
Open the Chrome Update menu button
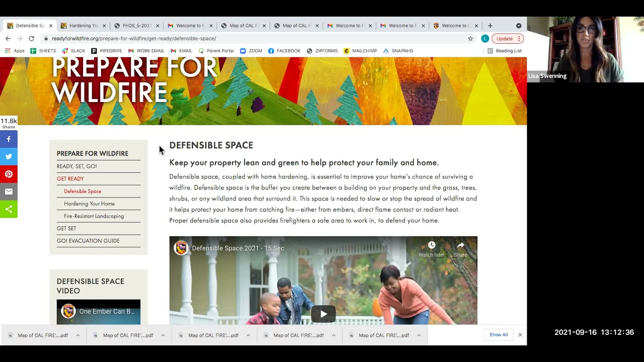pyautogui.click(x=508, y=39)
